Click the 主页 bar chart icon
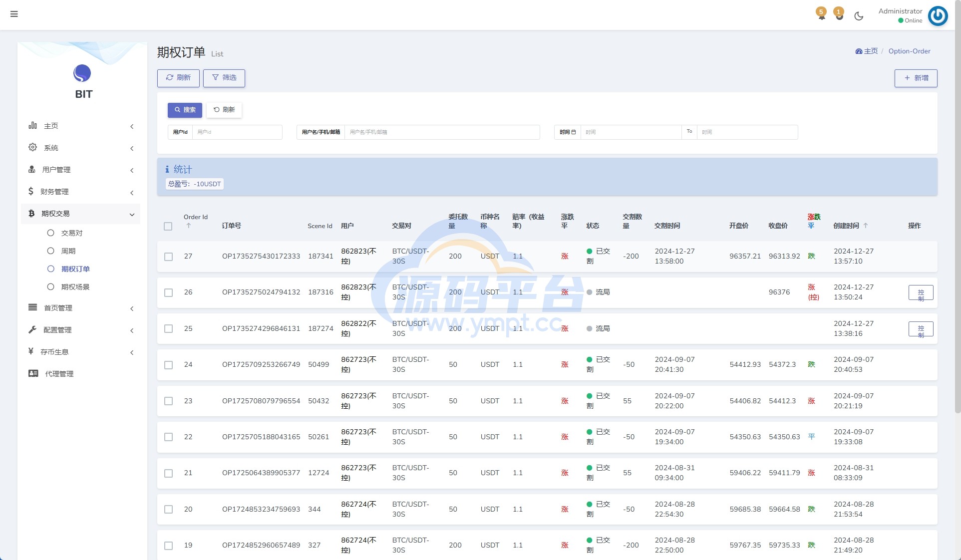This screenshot has height=560, width=961. [x=33, y=125]
